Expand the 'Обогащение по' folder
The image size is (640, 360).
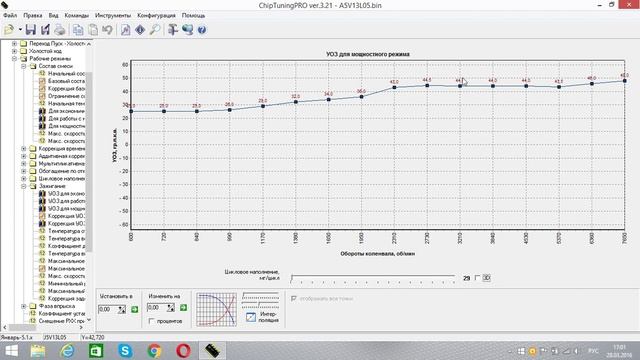pos(24,171)
